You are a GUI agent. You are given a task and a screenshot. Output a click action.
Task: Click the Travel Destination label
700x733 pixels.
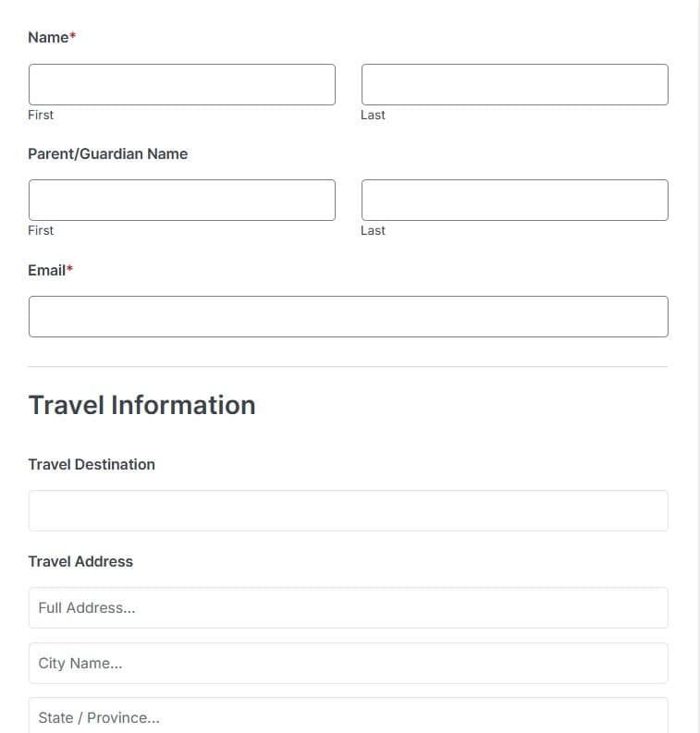(x=92, y=464)
